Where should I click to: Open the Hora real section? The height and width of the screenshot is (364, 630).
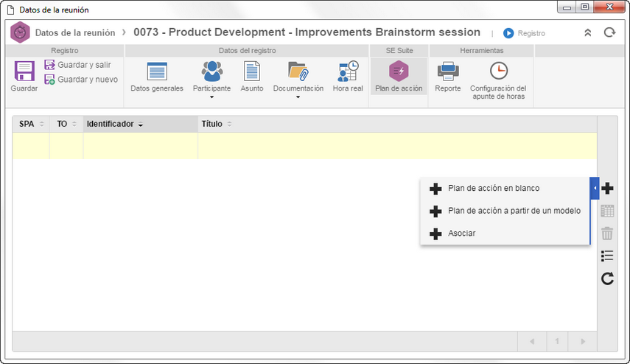click(x=348, y=77)
